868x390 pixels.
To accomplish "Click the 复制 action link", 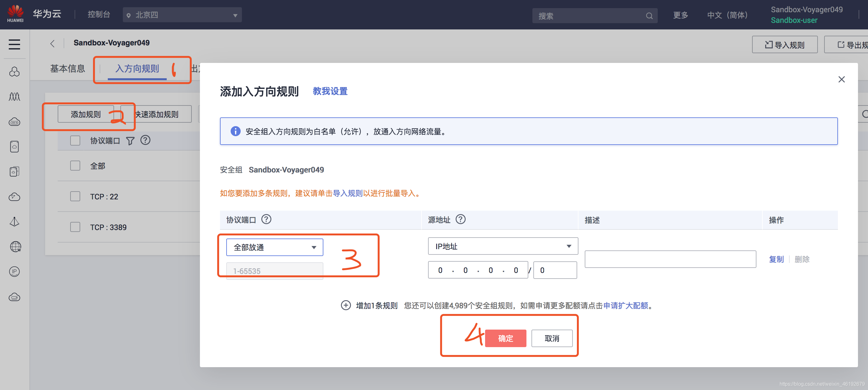I will coord(776,259).
